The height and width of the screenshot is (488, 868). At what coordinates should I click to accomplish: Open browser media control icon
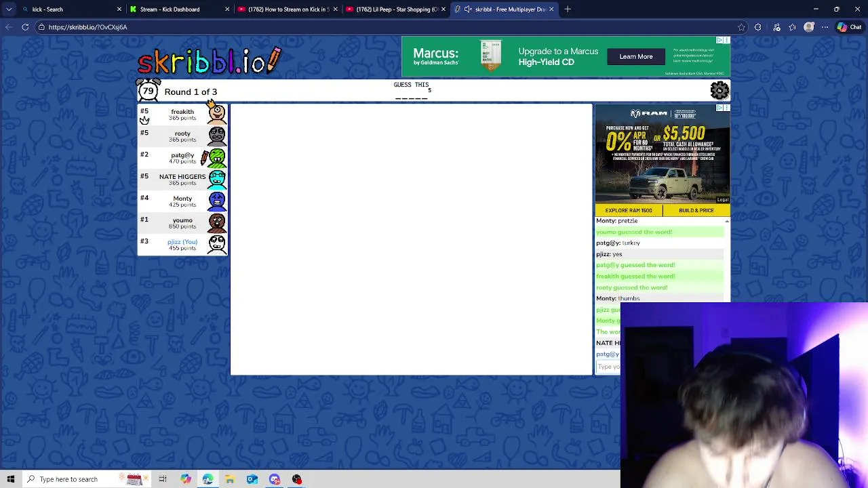point(776,27)
